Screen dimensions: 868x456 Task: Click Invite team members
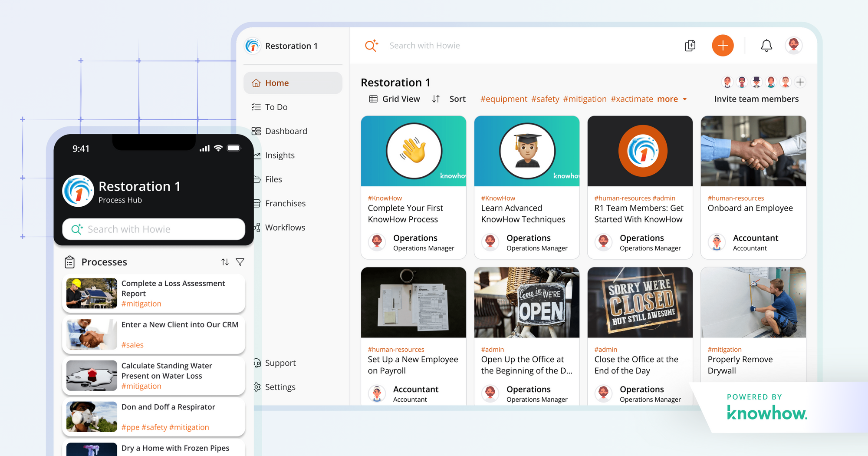pos(756,99)
